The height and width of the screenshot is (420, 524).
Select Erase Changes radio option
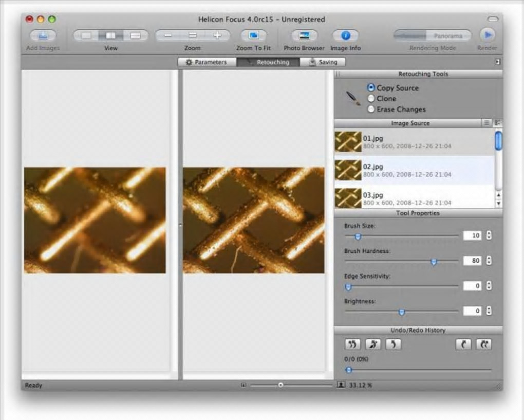tap(371, 109)
